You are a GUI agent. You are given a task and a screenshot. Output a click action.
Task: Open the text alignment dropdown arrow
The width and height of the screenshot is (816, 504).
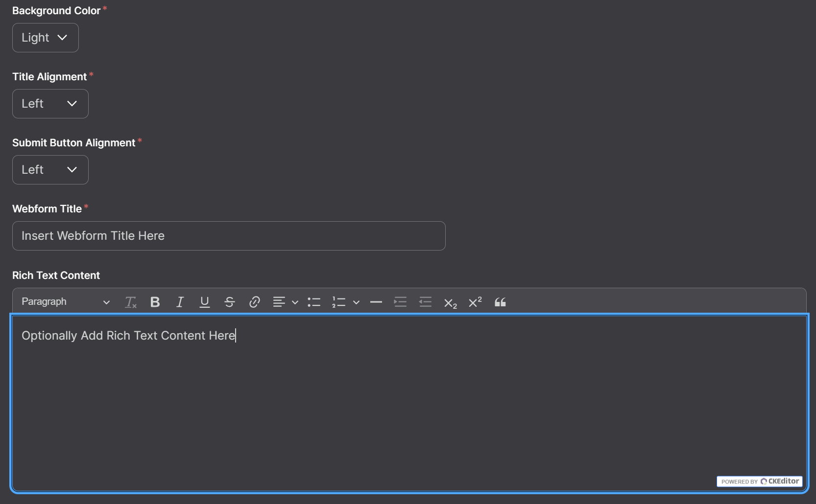click(295, 302)
